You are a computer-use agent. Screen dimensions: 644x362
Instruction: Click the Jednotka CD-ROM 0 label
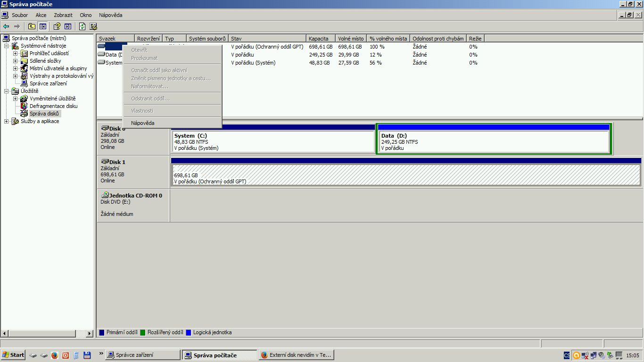click(x=136, y=195)
